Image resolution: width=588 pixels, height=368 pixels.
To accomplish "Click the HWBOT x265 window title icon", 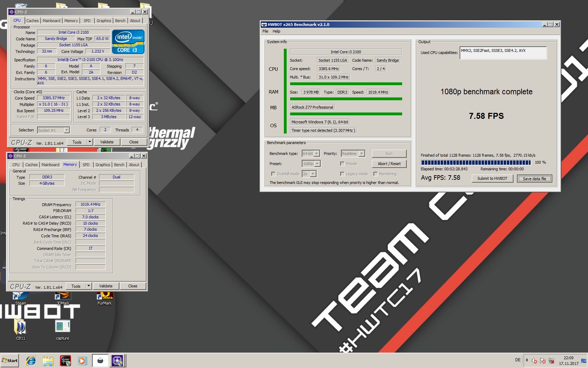I will click(x=264, y=25).
